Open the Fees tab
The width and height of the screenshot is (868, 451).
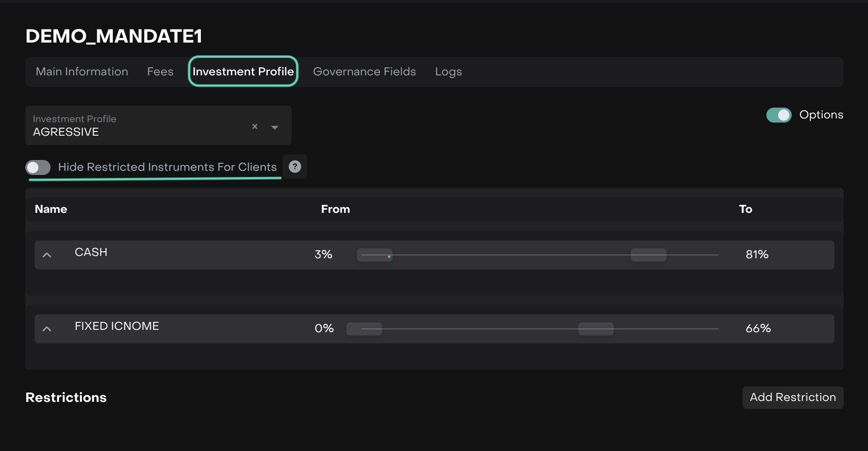(x=160, y=72)
